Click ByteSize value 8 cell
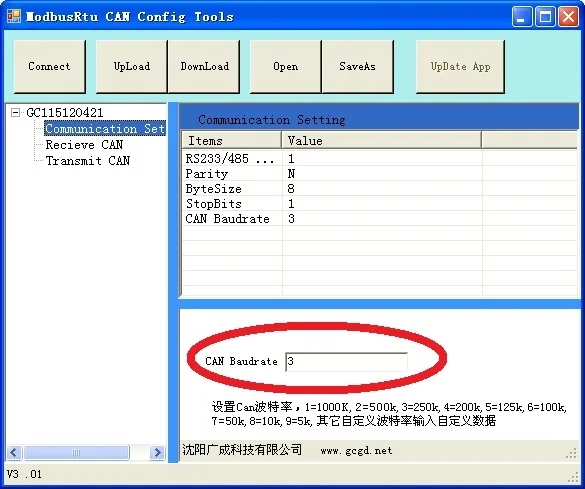This screenshot has height=489, width=585. (x=382, y=188)
